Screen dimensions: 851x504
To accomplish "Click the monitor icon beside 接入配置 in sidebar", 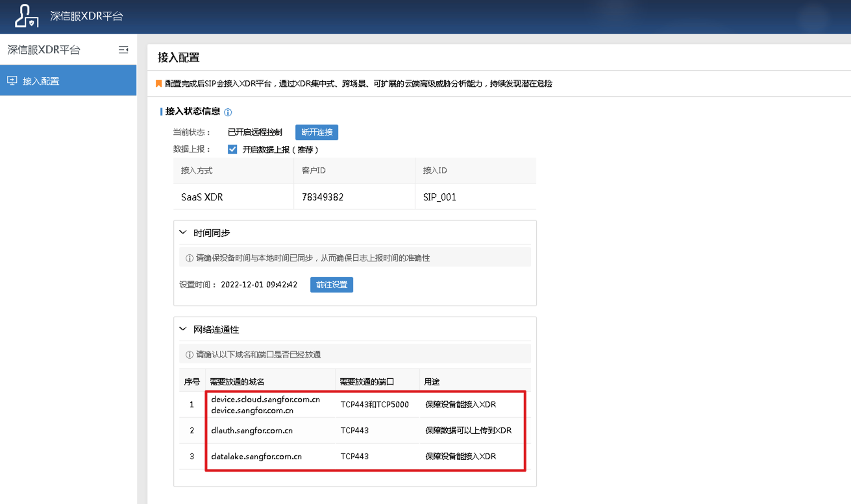I will (x=11, y=80).
